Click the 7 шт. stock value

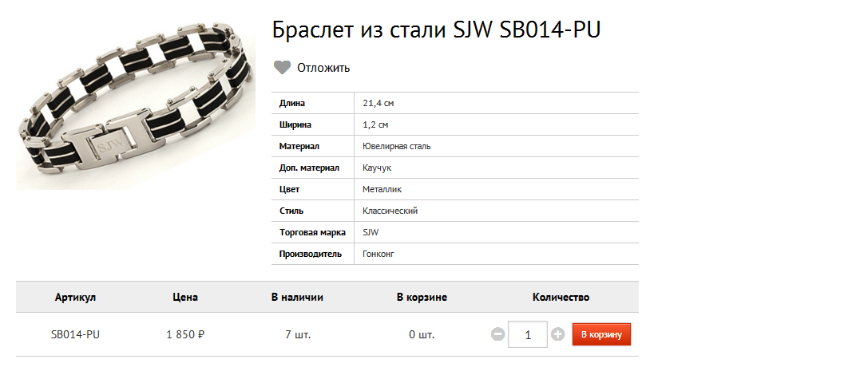pyautogui.click(x=298, y=334)
